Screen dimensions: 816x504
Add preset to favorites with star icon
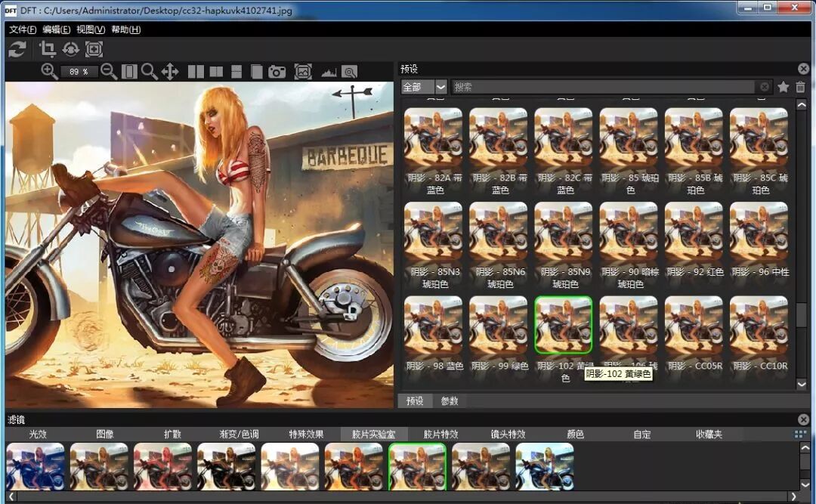[784, 87]
